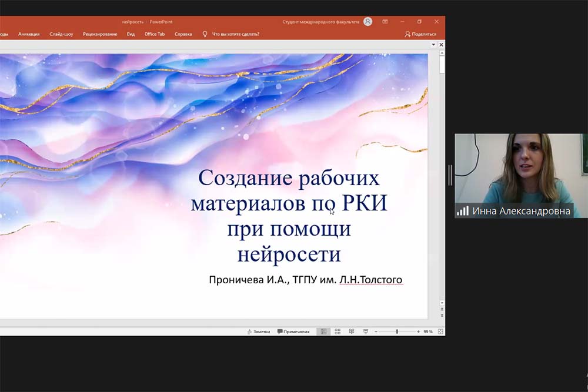Switch to Reading view
The height and width of the screenshot is (392, 588).
(352, 331)
